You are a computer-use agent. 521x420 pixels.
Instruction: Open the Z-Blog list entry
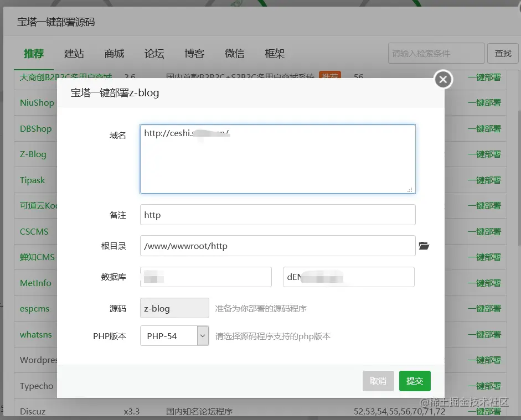pyautogui.click(x=33, y=154)
